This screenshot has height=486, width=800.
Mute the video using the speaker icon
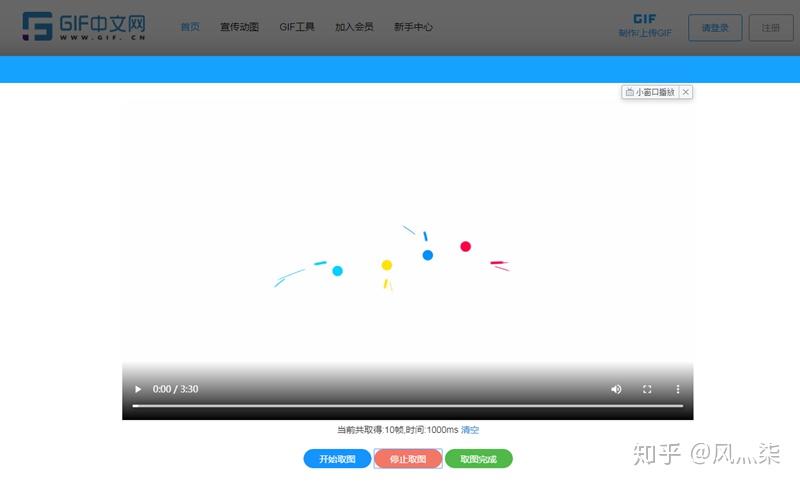pos(616,389)
